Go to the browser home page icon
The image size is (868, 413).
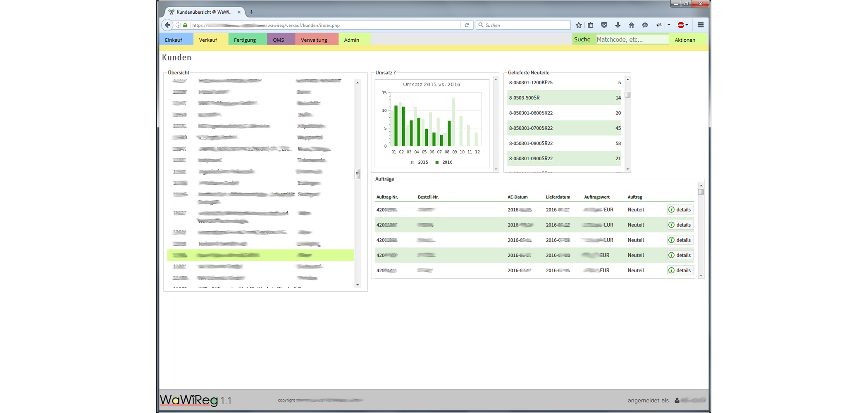click(x=632, y=25)
